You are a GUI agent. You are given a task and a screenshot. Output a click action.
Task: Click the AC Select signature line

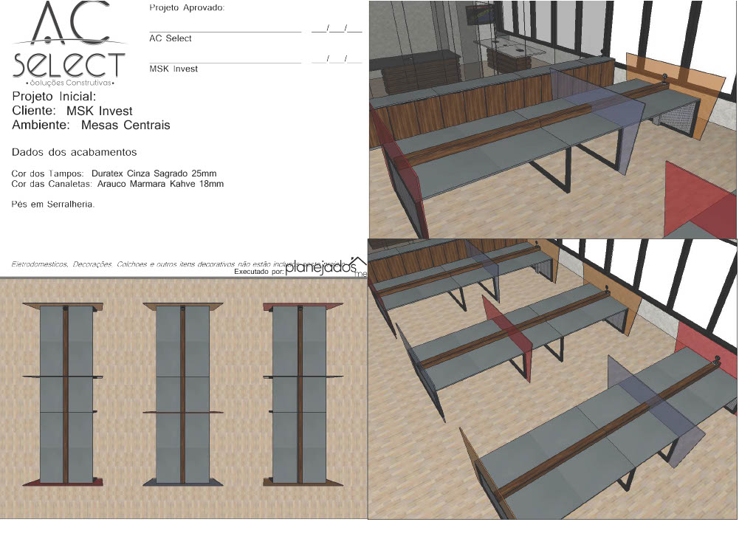coord(225,32)
